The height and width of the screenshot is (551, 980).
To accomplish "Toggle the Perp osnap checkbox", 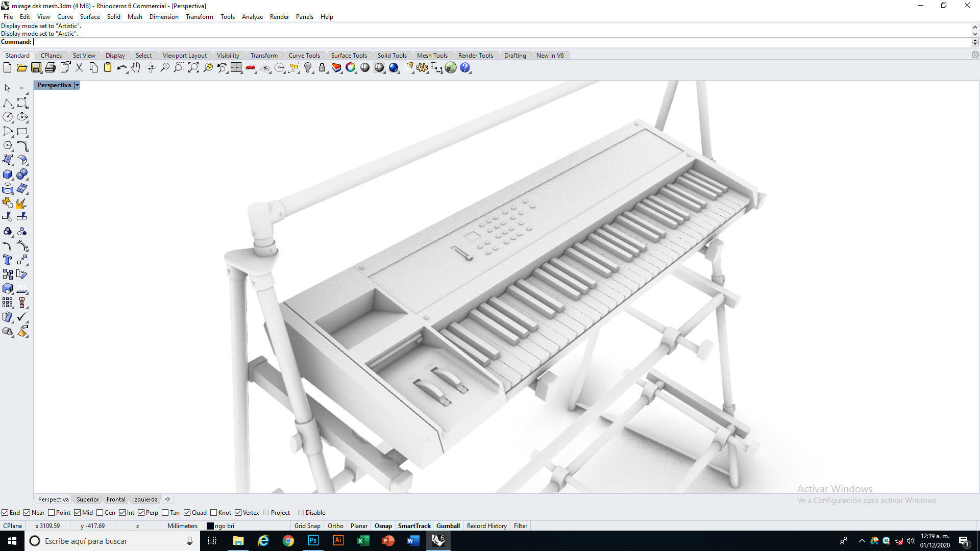I will coord(141,513).
